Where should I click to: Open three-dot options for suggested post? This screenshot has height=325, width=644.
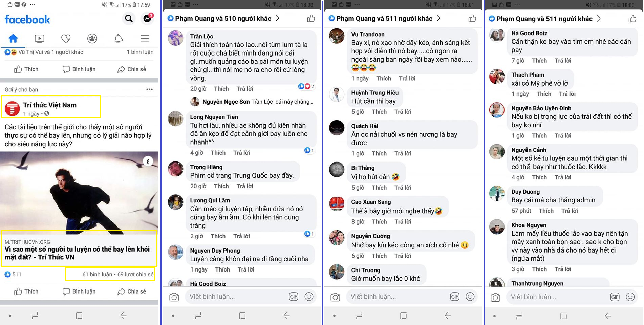point(150,89)
